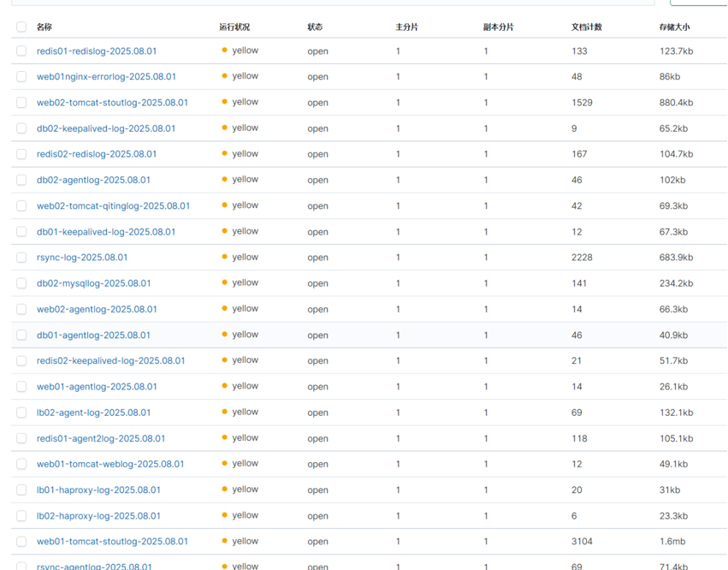Click document count 2228
Screen dimensions: 728x570
(582, 258)
